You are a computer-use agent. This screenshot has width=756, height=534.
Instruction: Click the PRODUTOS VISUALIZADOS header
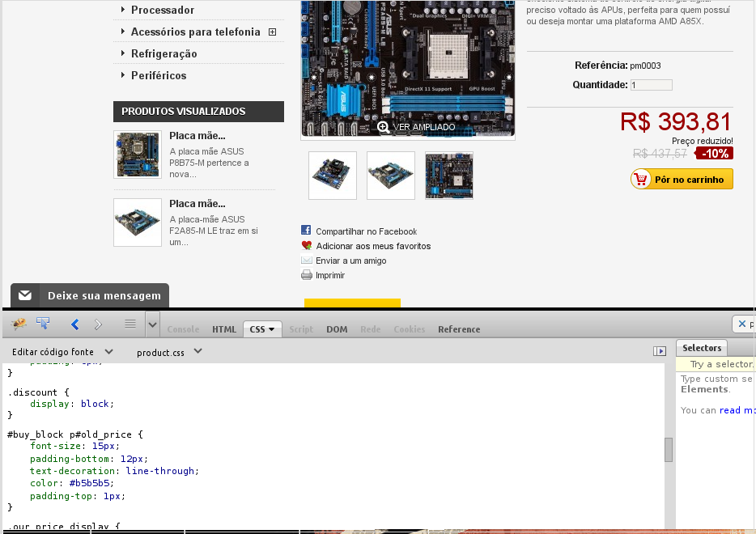[x=198, y=112]
